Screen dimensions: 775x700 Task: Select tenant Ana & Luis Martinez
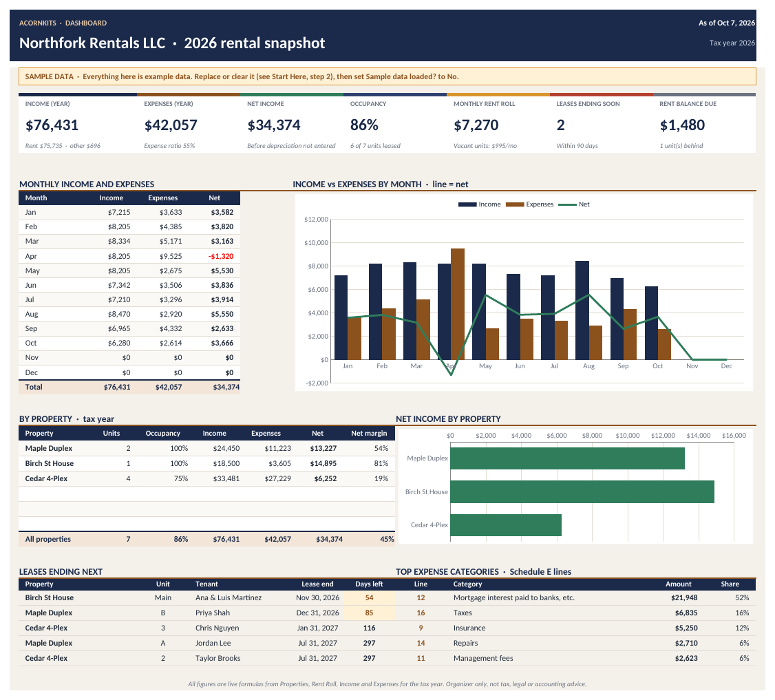(x=229, y=597)
